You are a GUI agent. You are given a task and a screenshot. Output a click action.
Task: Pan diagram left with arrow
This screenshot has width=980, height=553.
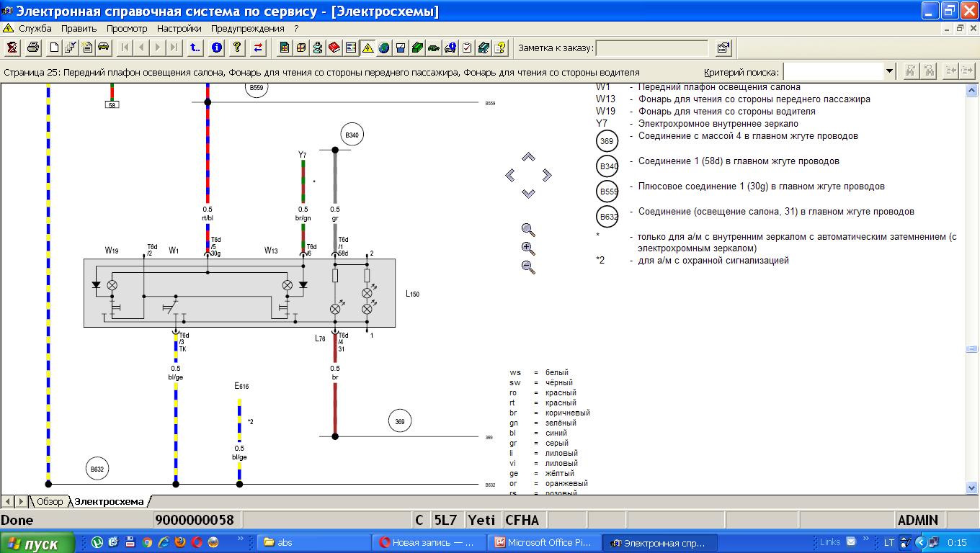510,175
